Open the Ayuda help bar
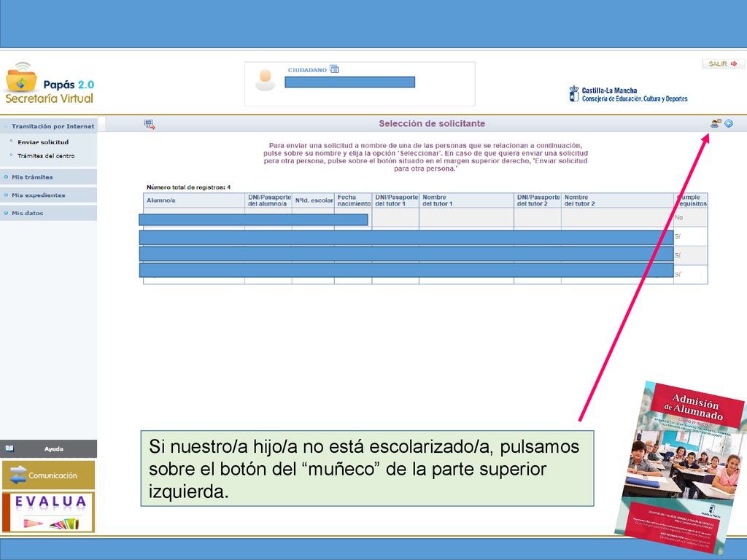This screenshot has height=560, width=747. point(49,448)
